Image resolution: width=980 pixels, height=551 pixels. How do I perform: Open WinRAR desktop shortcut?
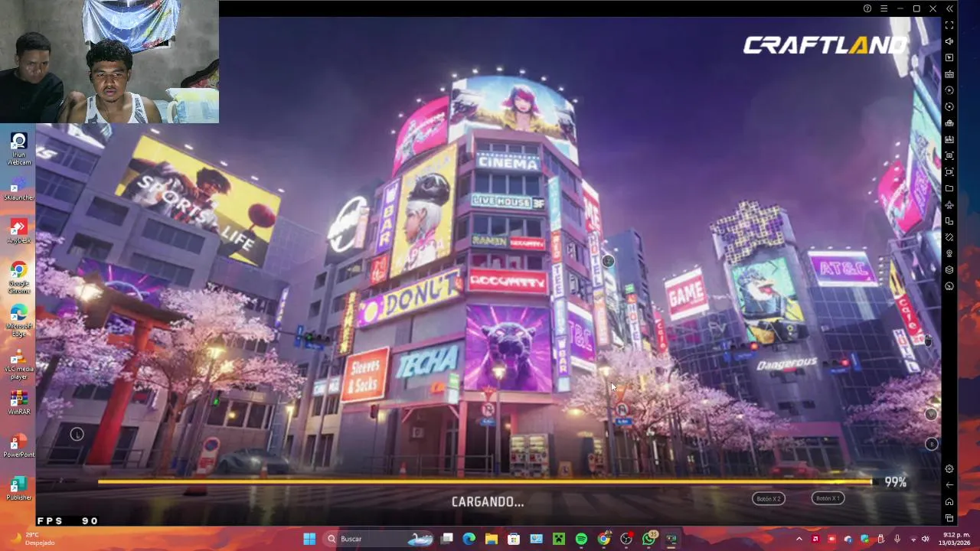(x=19, y=403)
